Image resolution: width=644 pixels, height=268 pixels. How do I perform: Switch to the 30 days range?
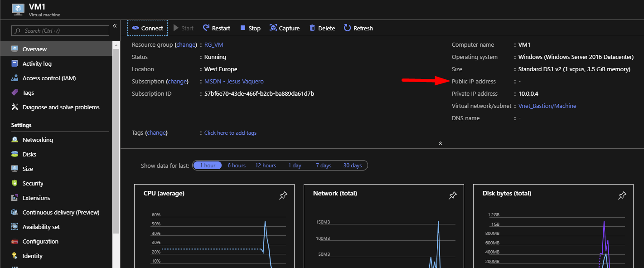(352, 165)
